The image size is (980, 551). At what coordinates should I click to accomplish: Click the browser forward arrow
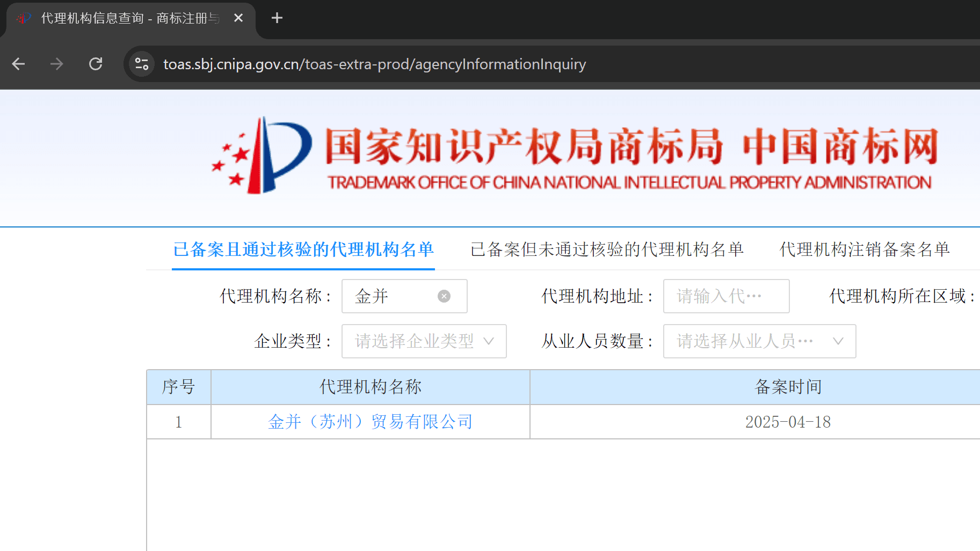(56, 64)
